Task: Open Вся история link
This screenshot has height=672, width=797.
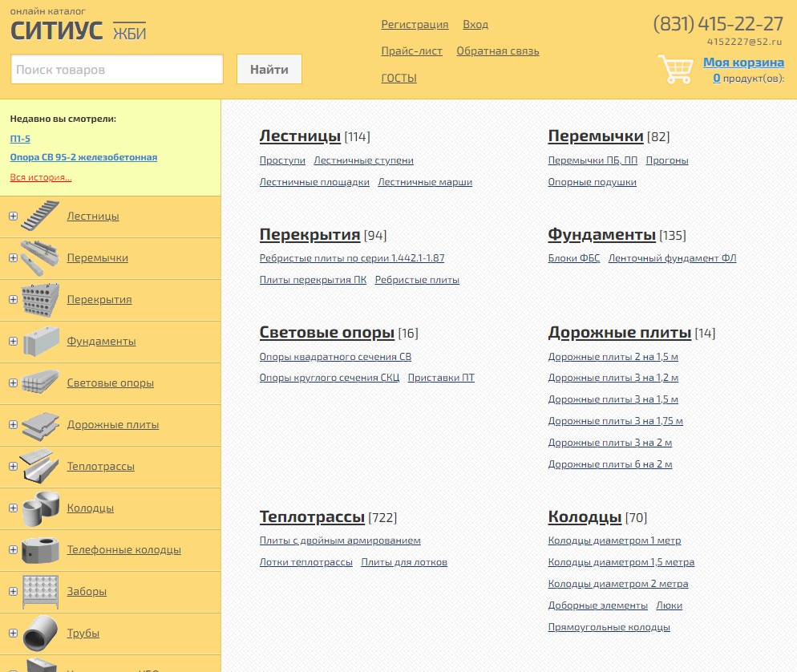Action: (x=41, y=177)
